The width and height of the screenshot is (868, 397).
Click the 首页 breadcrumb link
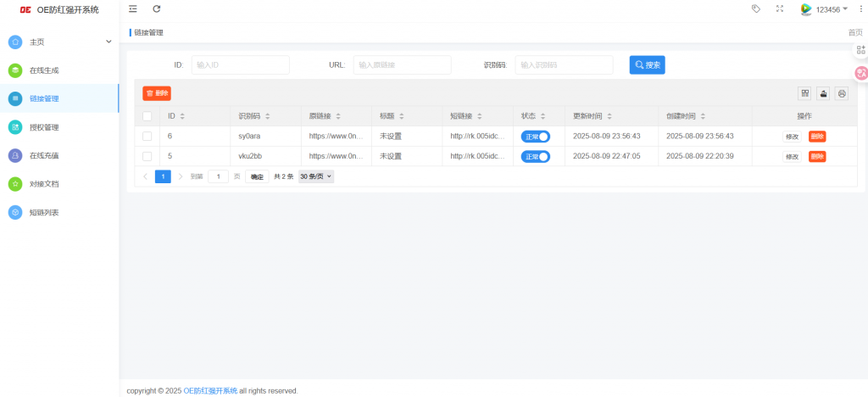coord(855,33)
